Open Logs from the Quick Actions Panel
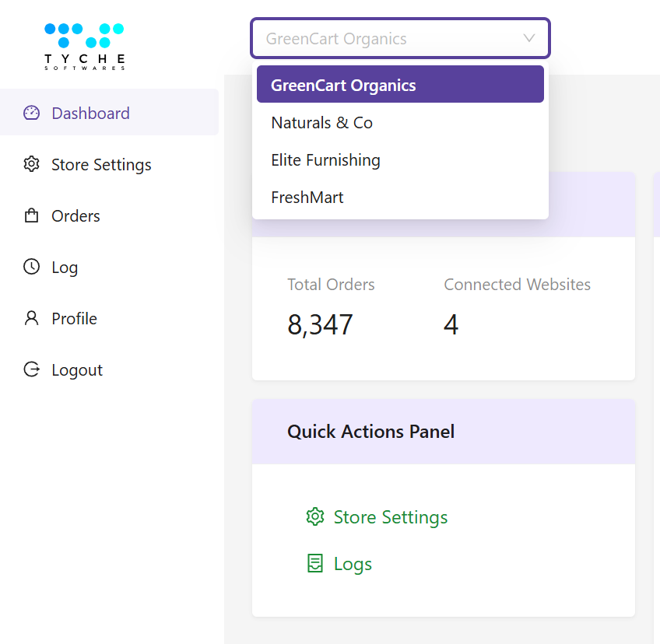This screenshot has width=660, height=644. coord(353,563)
